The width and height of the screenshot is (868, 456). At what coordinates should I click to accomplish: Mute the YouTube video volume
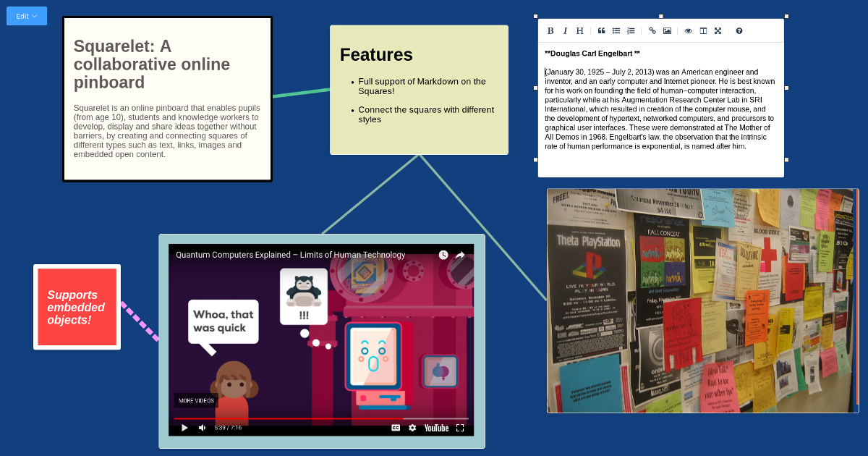coord(203,428)
